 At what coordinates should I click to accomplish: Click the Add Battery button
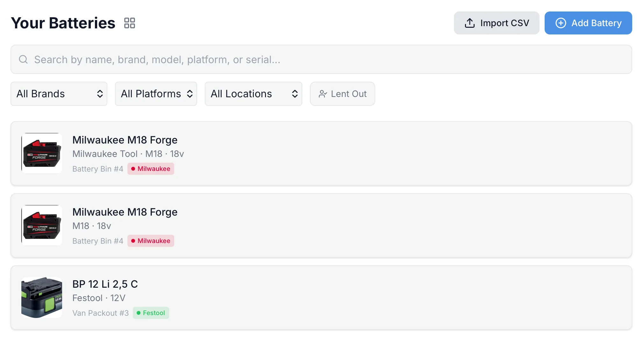[588, 23]
